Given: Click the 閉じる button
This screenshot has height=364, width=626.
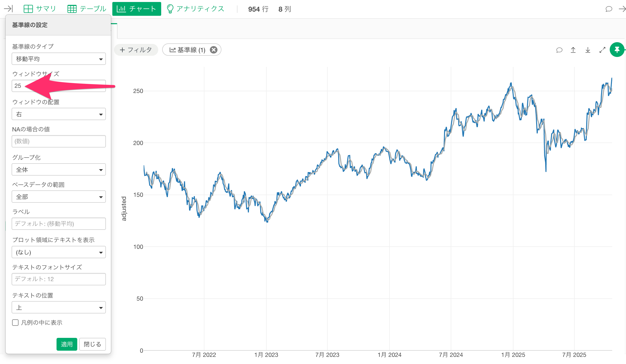Looking at the screenshot, I should 92,344.
